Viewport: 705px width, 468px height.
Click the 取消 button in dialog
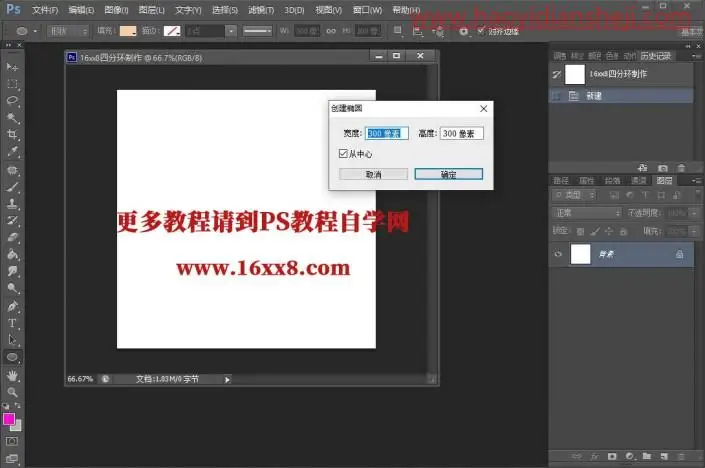(374, 174)
